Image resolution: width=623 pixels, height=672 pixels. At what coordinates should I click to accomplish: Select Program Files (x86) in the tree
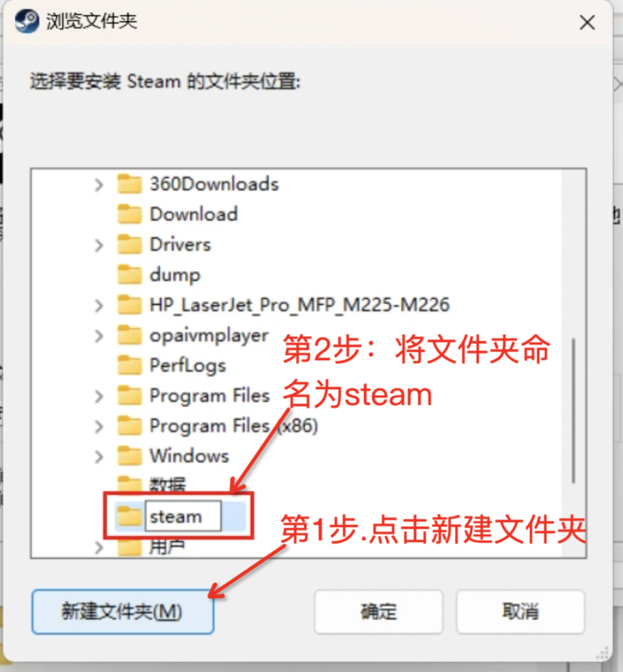tap(233, 426)
